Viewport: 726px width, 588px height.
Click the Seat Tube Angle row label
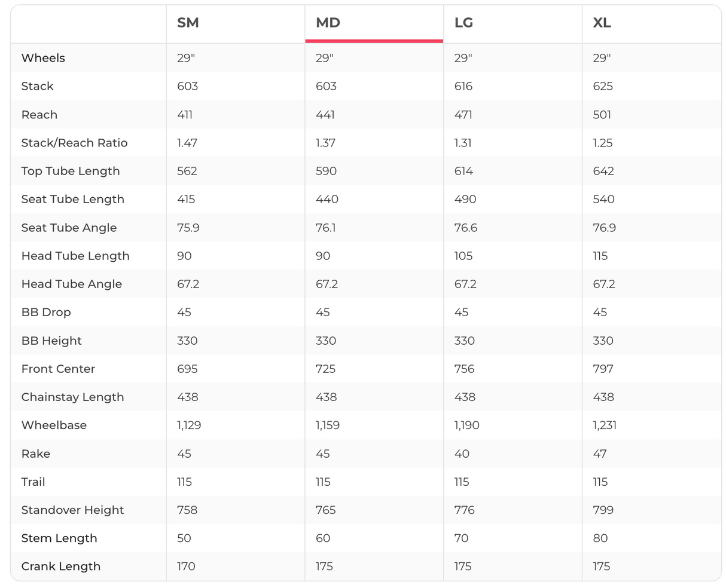69,228
